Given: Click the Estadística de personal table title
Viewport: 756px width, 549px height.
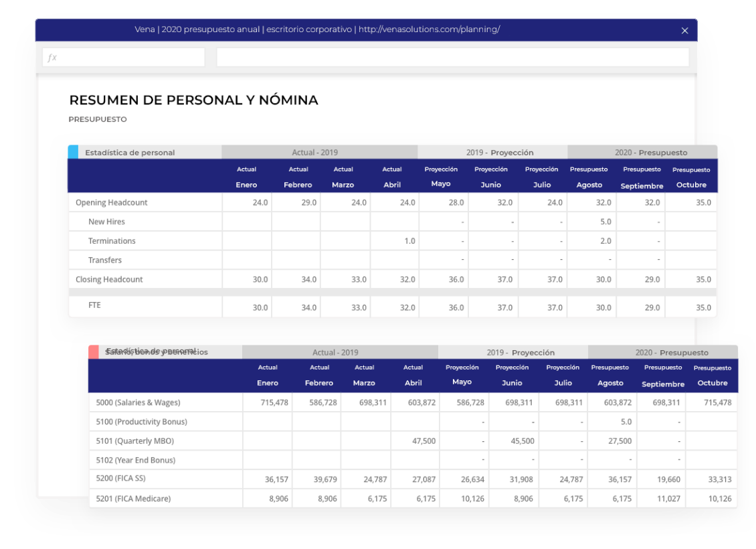Looking at the screenshot, I should 130,153.
